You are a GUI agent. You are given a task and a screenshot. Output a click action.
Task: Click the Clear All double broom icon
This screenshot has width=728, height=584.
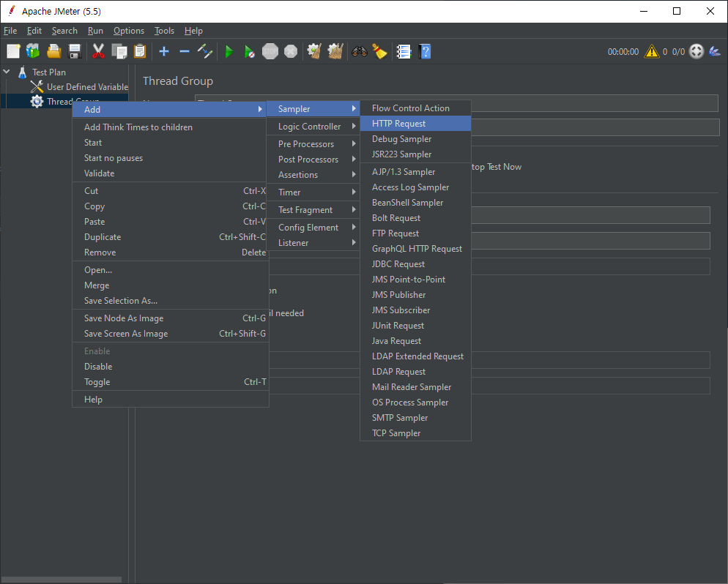[335, 51]
